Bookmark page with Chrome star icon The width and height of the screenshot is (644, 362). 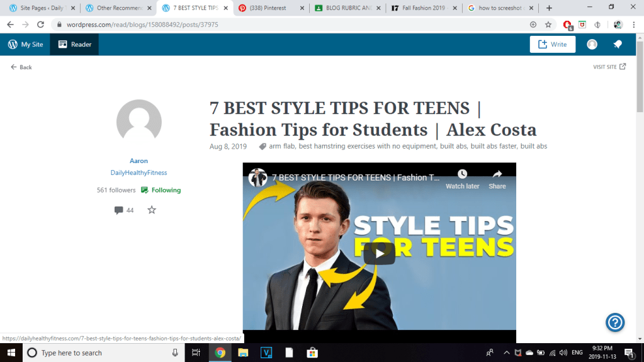[548, 25]
